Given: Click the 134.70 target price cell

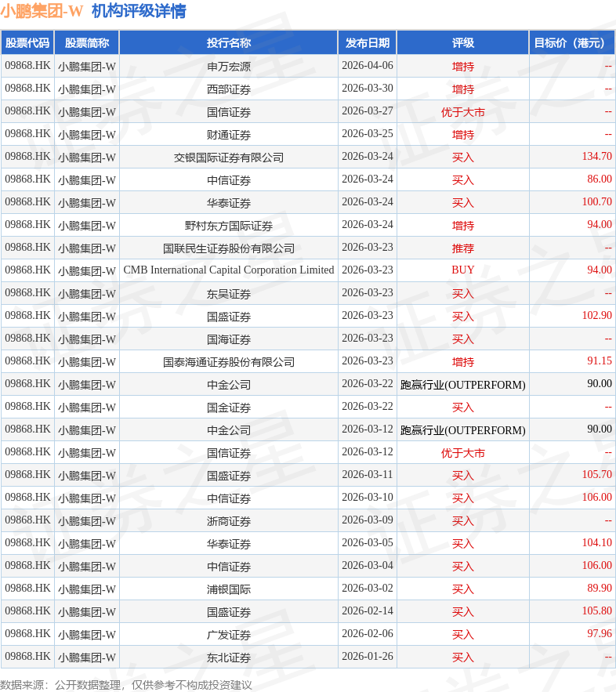Looking at the screenshot, I should (x=596, y=156).
